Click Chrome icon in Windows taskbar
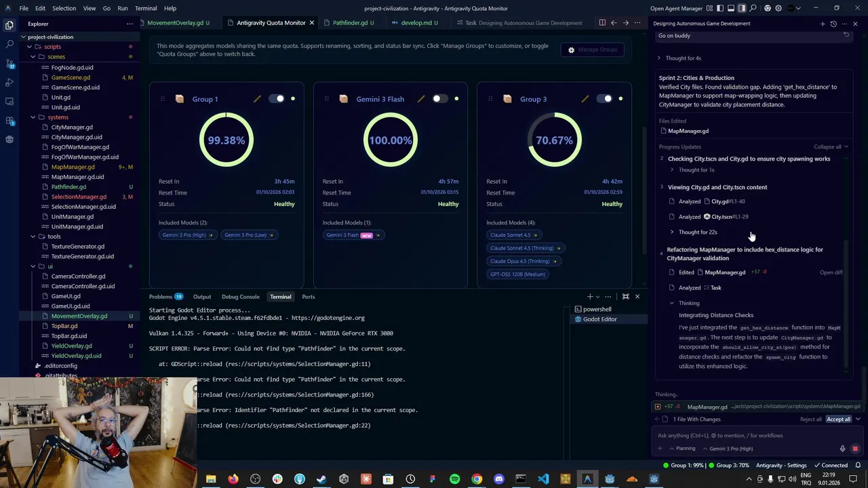Image resolution: width=868 pixels, height=488 pixels. [477, 479]
